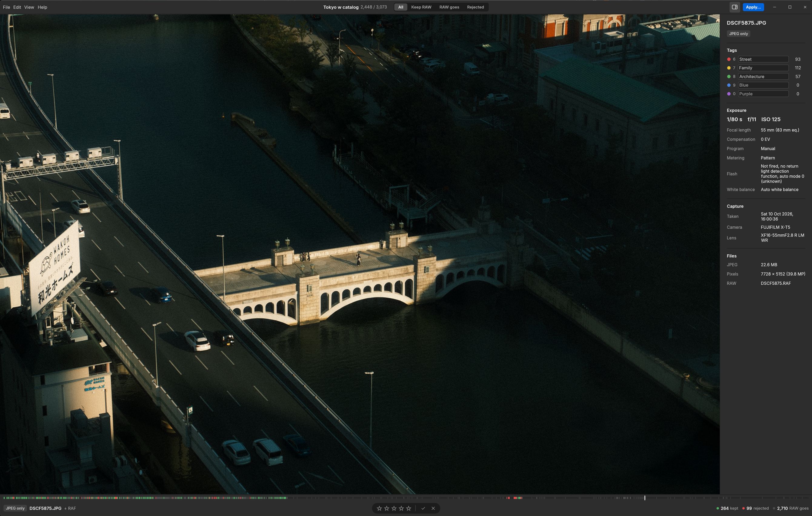Image resolution: width=812 pixels, height=516 pixels.
Task: Click the DSCF5875.RAF file name
Action: point(776,283)
